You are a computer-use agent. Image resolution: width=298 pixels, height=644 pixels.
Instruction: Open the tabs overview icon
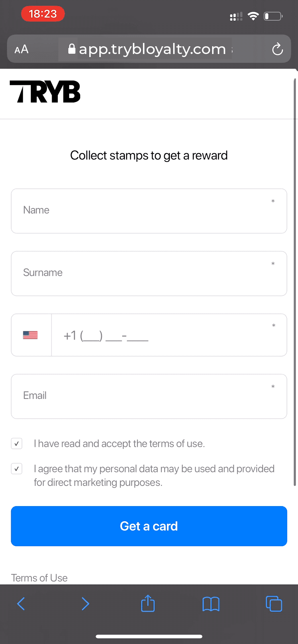pos(274,604)
